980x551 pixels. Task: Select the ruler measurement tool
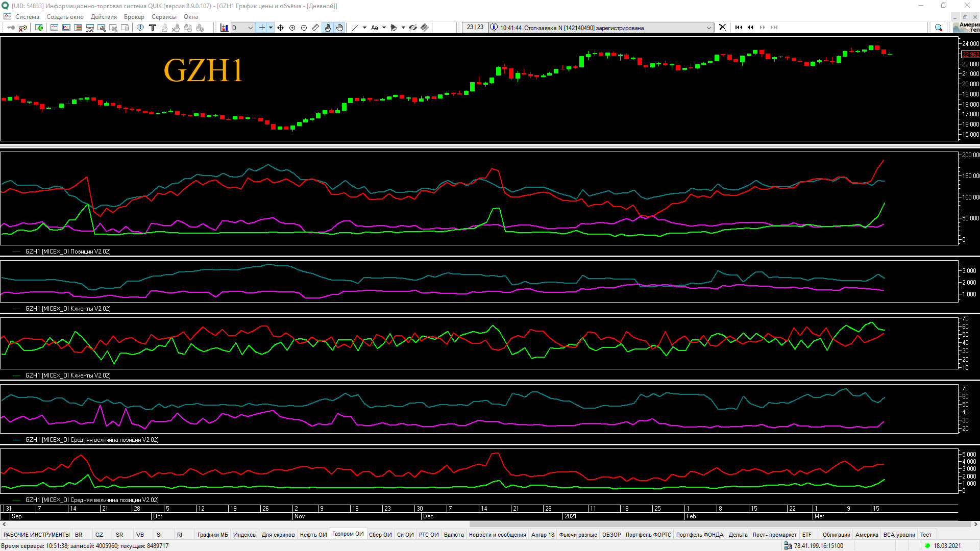[315, 28]
